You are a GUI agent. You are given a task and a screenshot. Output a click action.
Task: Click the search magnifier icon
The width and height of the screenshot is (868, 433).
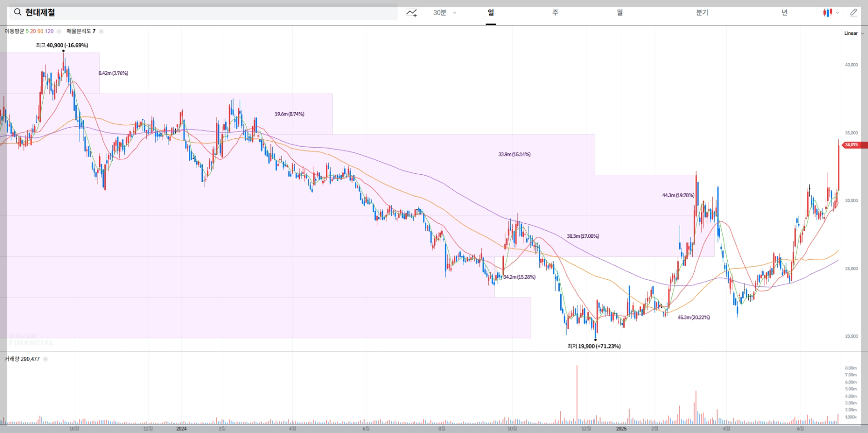pyautogui.click(x=17, y=12)
